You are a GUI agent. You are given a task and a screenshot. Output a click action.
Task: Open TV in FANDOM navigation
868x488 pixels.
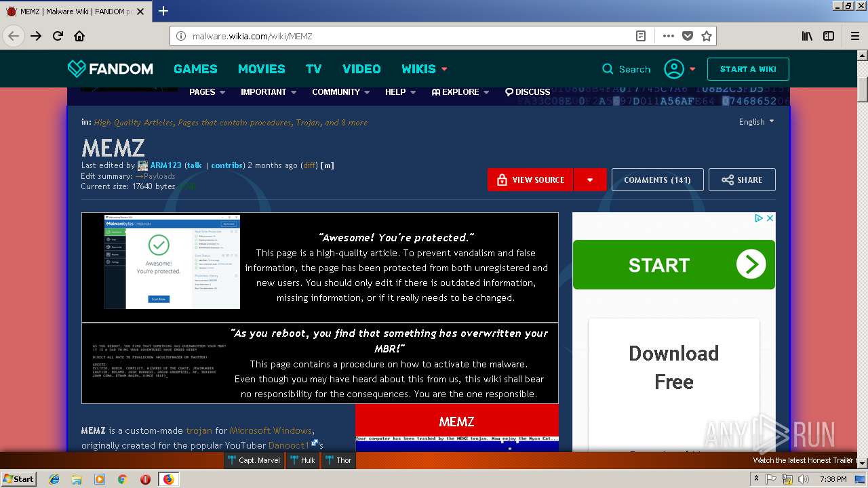click(x=313, y=68)
